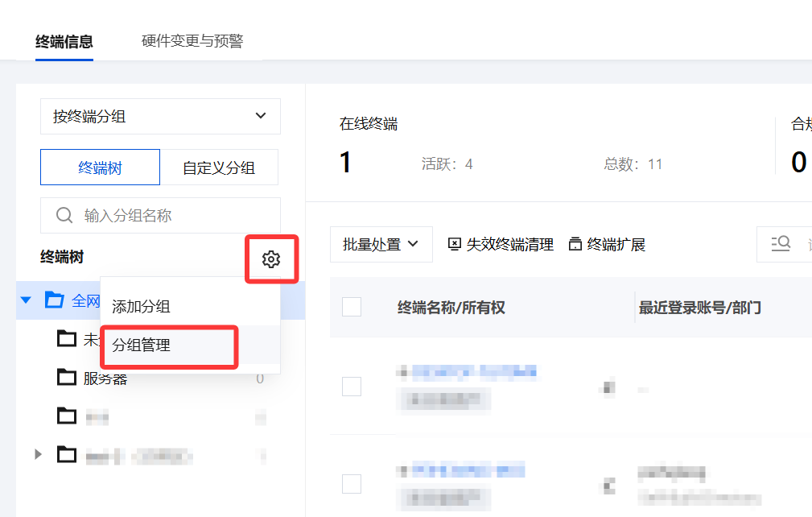Image resolution: width=812 pixels, height=517 pixels.
Task: Choose 添加分组 in the popup menu
Action: click(141, 307)
